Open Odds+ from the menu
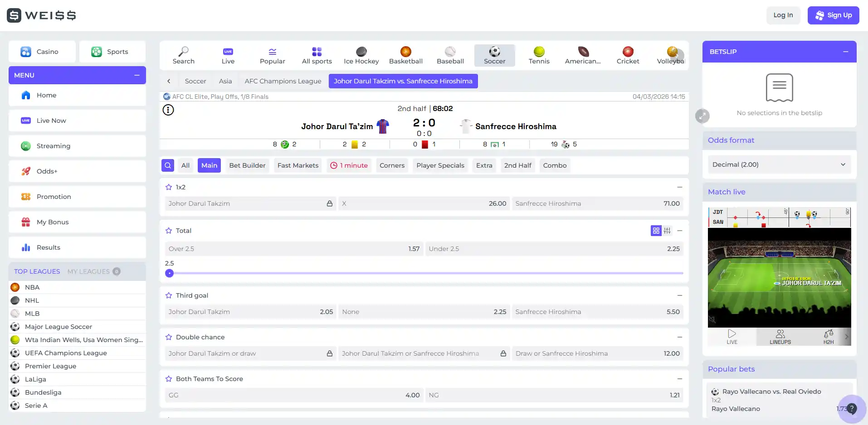Viewport: 868px width, 425px height. [x=77, y=171]
